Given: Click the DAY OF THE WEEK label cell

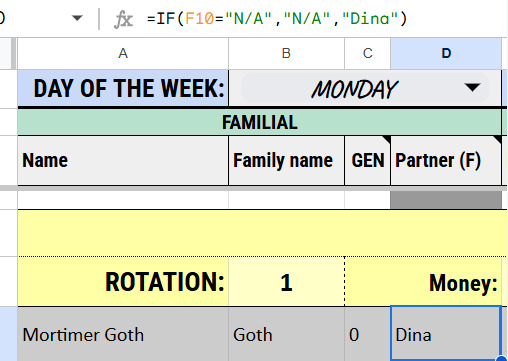Looking at the screenshot, I should (123, 89).
